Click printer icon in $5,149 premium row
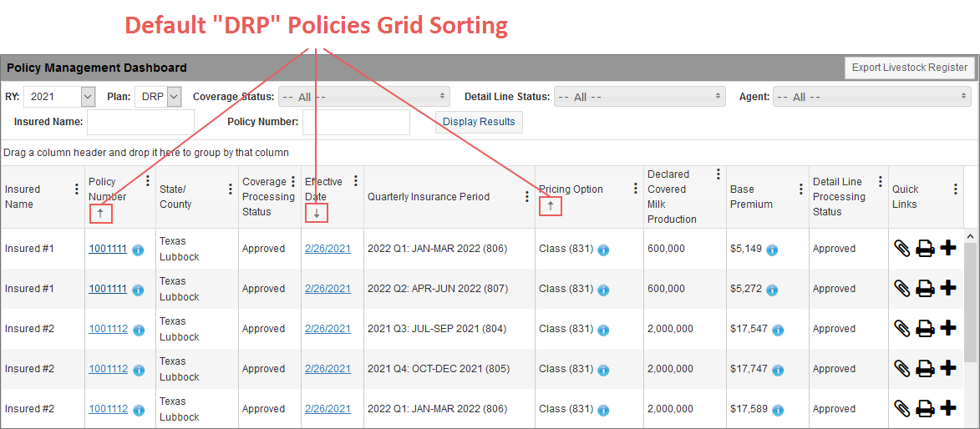Viewport: 980px width, 429px height. pos(925,249)
